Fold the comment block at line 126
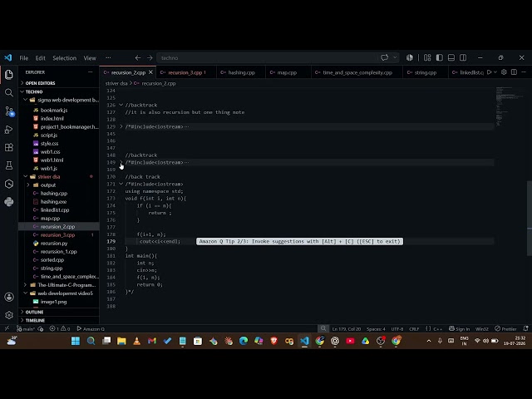This screenshot has height=399, width=532. click(x=121, y=105)
